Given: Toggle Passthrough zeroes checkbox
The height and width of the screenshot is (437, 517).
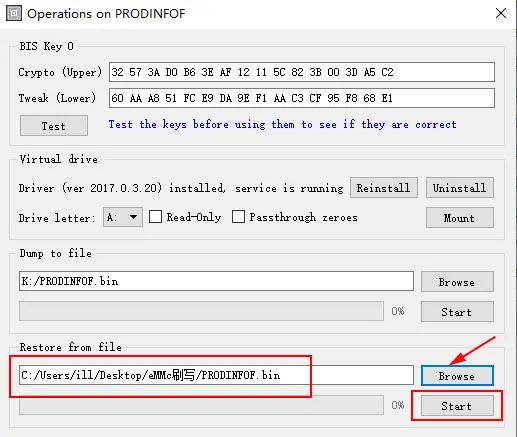Looking at the screenshot, I should coord(238,217).
